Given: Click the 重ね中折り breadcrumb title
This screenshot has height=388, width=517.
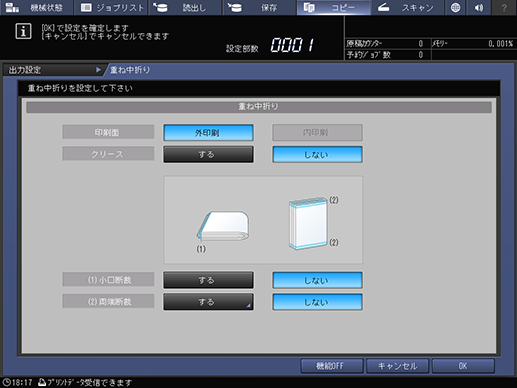Looking at the screenshot, I should pyautogui.click(x=130, y=70).
